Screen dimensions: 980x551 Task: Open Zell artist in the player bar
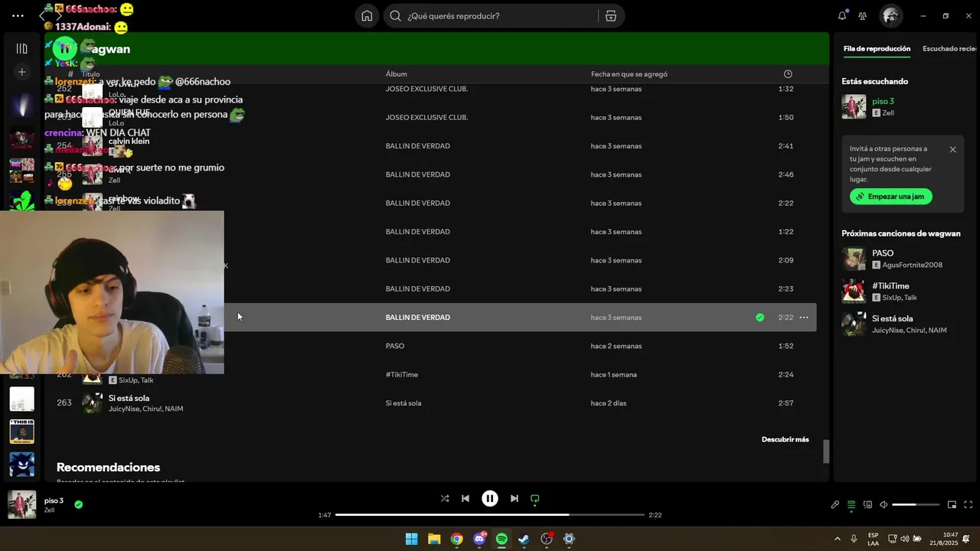pyautogui.click(x=49, y=510)
